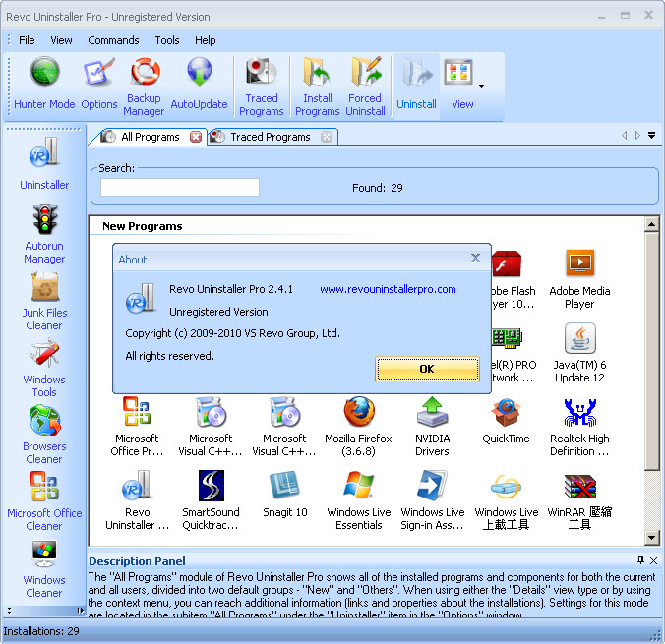Screen dimensions: 665x644
Task: Select Windows Live Sign-in Ass... program
Action: pos(432,500)
